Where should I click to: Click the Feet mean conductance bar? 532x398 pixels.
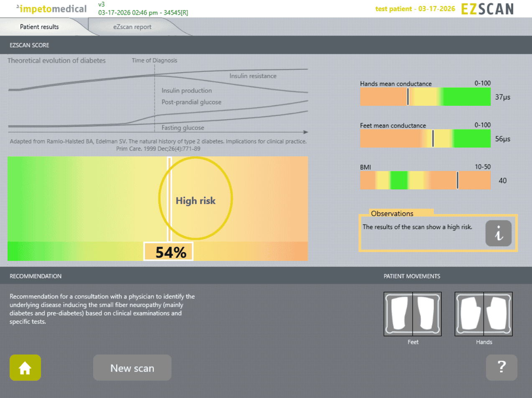coord(425,138)
